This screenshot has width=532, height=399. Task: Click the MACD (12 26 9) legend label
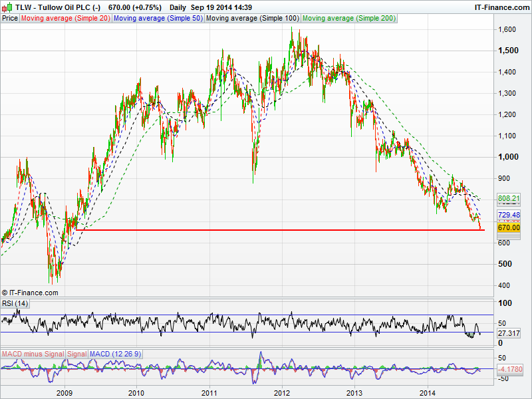tap(115, 354)
